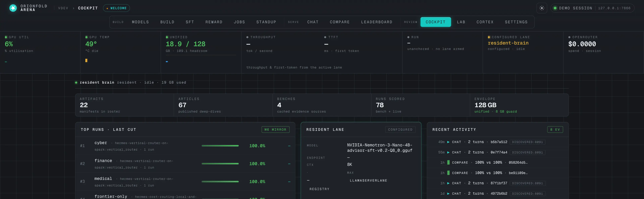Click the orange GPU temp bar indicator
Viewport: 644px width, 199px height.
coord(86,60)
